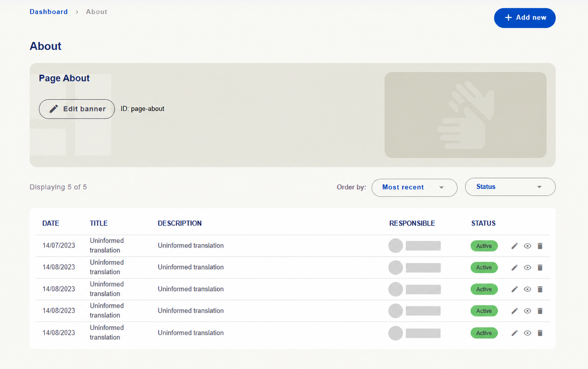Image resolution: width=588 pixels, height=369 pixels.
Task: Click the trash icon in the fourth table row
Action: (x=540, y=311)
